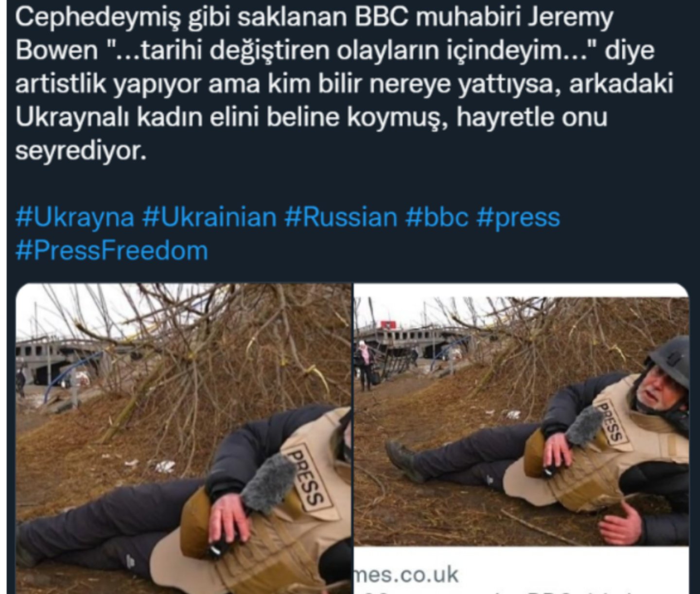Open the #Ukrayna hashtag
The width and height of the screenshot is (700, 594).
coord(75,217)
